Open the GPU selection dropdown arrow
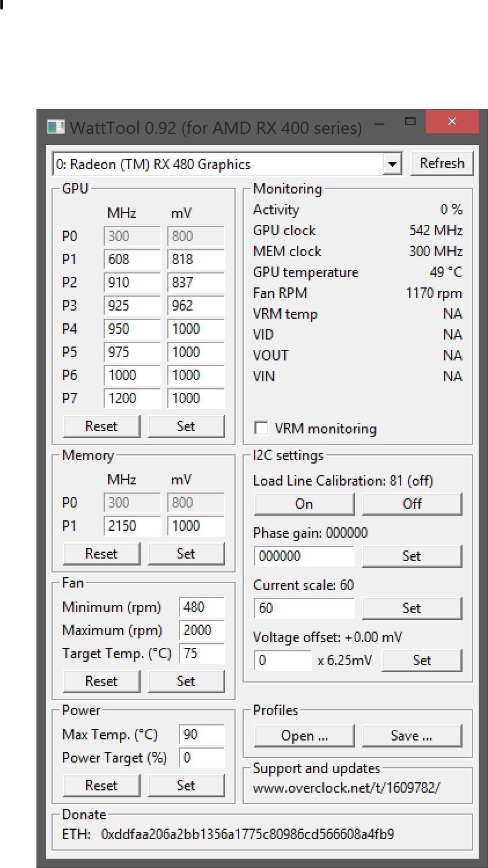 click(393, 164)
